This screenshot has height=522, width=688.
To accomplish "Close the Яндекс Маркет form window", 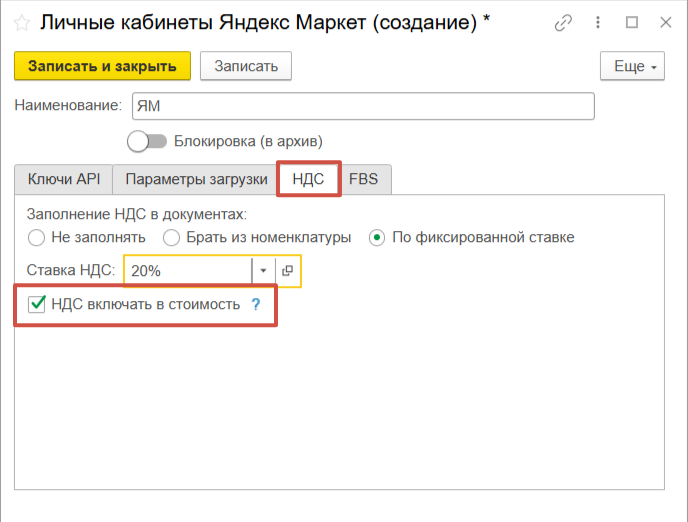I will tap(663, 22).
